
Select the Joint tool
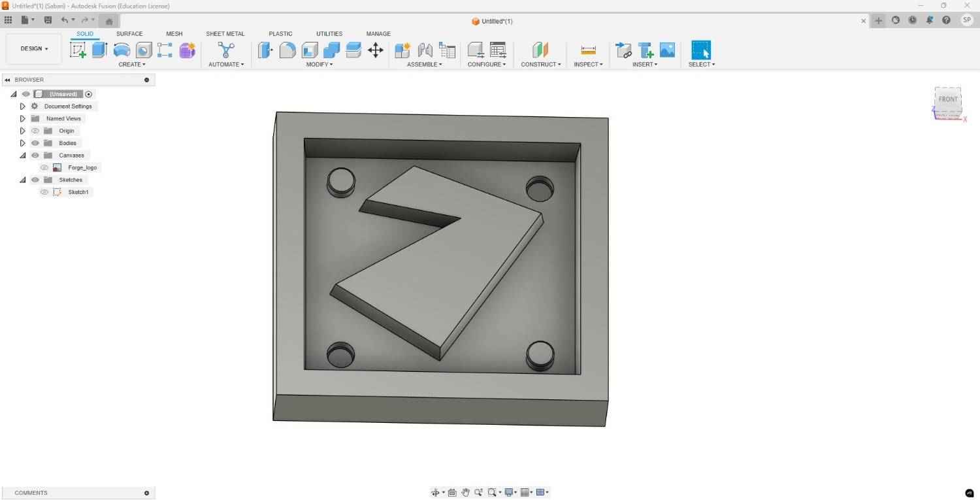click(x=425, y=50)
